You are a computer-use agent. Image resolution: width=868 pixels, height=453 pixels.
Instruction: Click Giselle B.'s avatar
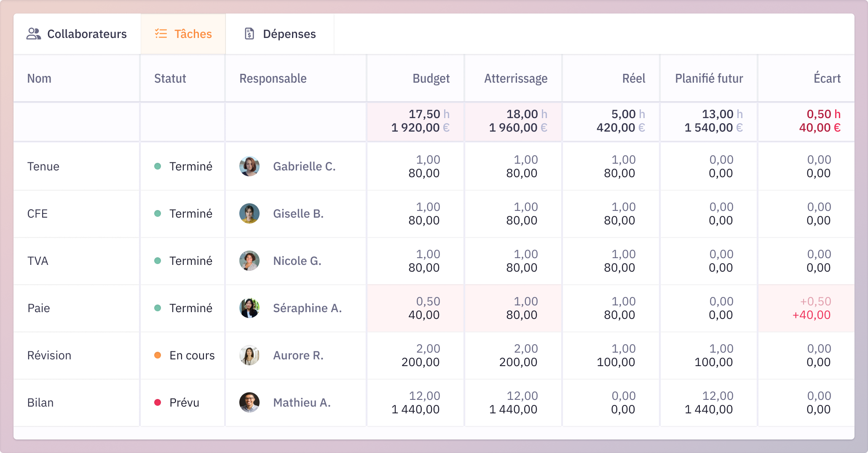[249, 213]
